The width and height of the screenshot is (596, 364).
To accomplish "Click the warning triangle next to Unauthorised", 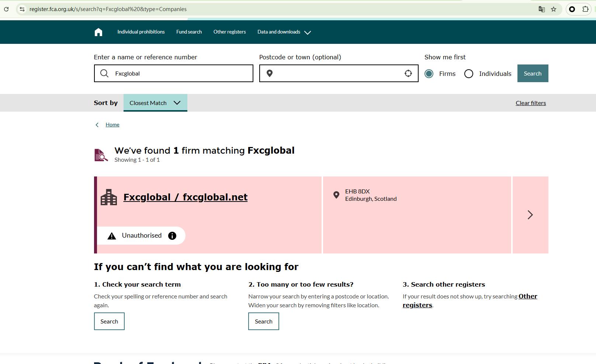I will coord(112,236).
